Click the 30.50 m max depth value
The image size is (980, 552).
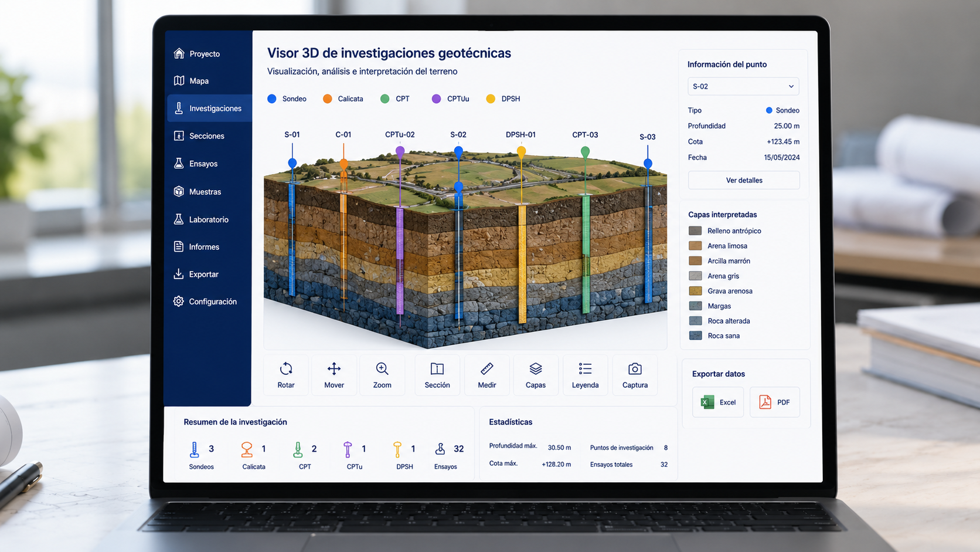pyautogui.click(x=559, y=448)
